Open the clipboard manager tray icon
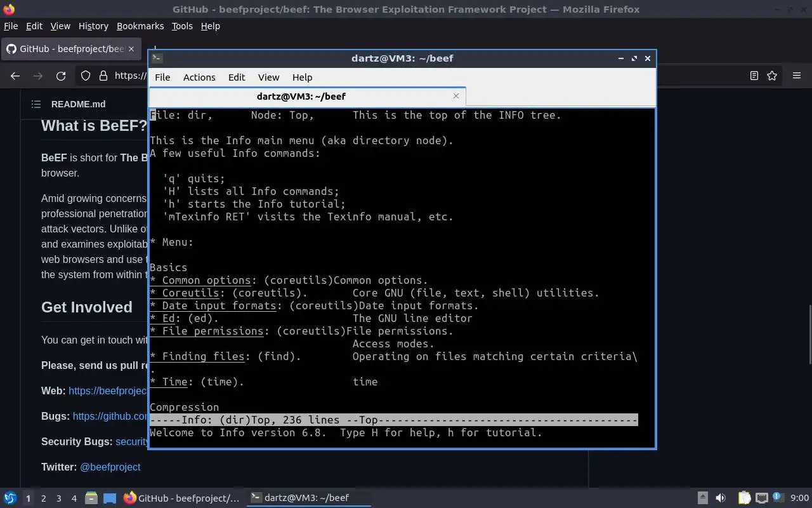The image size is (812, 508). [744, 498]
